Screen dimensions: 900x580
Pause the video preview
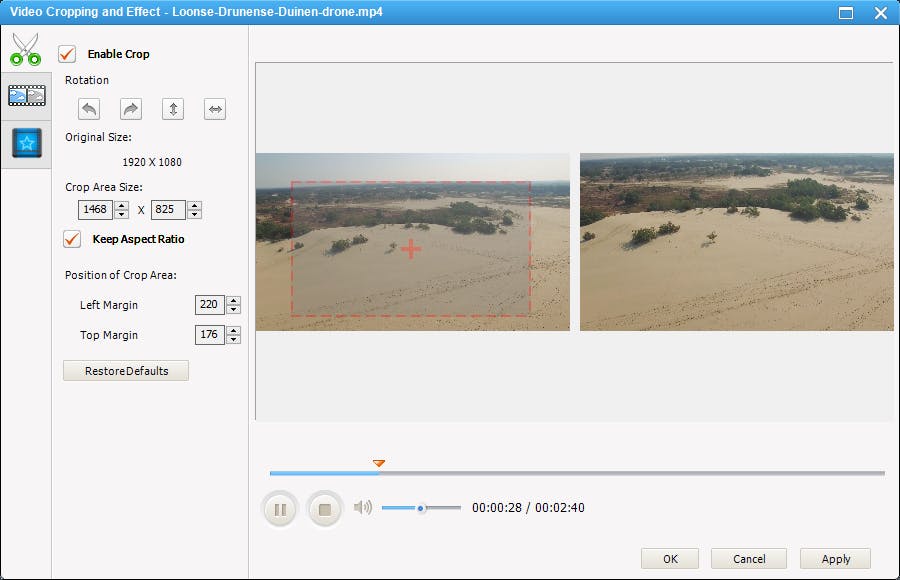280,509
